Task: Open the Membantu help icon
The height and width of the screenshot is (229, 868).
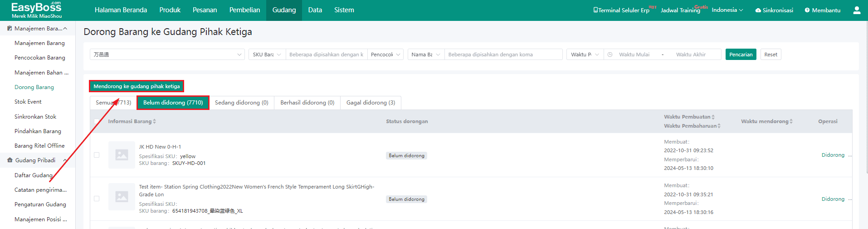Action: click(x=807, y=10)
